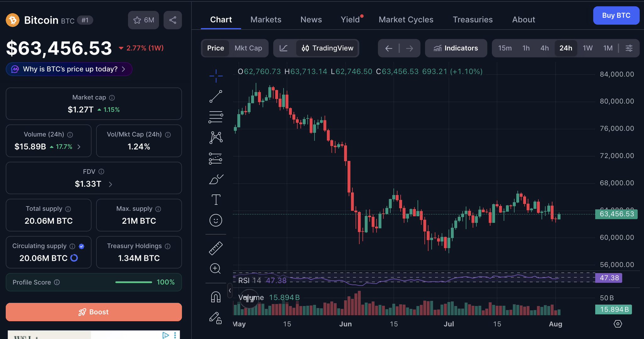Click the Buy BTC button
The height and width of the screenshot is (339, 644).
click(x=616, y=15)
